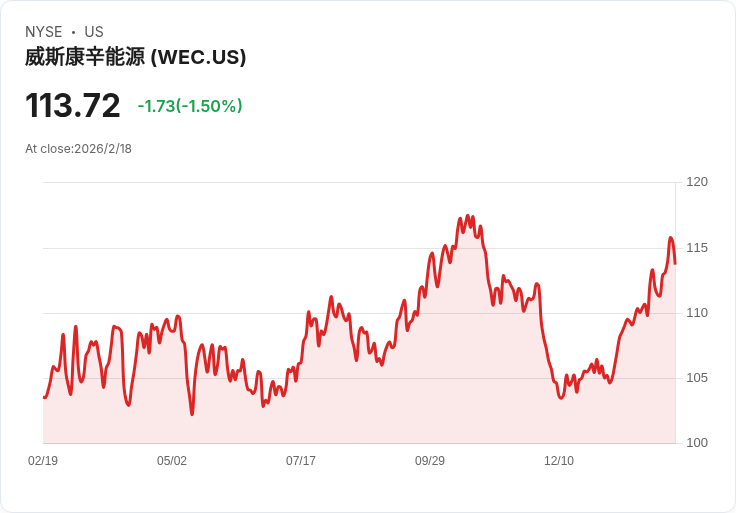Click the 12/10 date on the x-axis
Image resolution: width=736 pixels, height=513 pixels.
coord(559,461)
